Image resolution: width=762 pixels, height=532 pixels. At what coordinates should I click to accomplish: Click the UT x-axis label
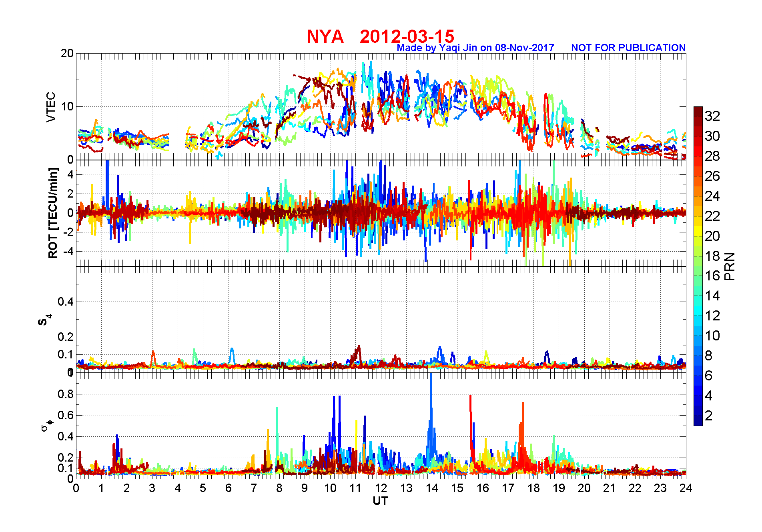pyautogui.click(x=380, y=501)
